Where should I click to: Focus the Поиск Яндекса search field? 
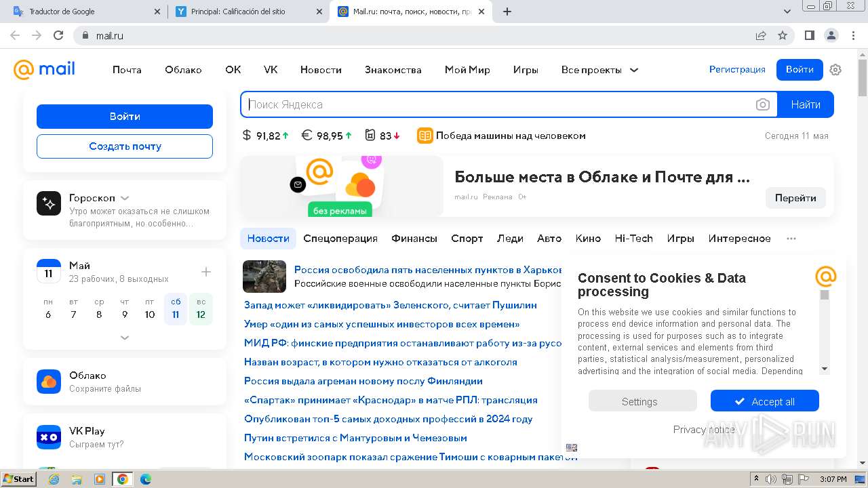point(500,104)
